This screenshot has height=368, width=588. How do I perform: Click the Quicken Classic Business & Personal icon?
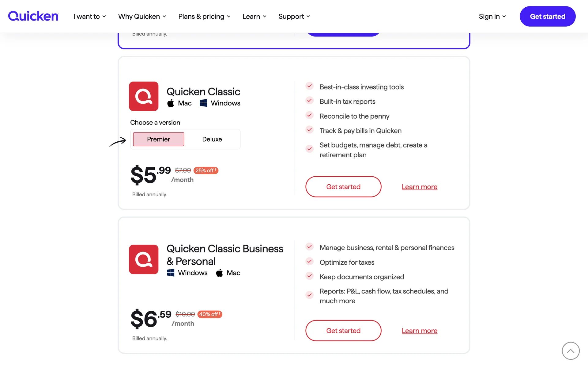(144, 259)
